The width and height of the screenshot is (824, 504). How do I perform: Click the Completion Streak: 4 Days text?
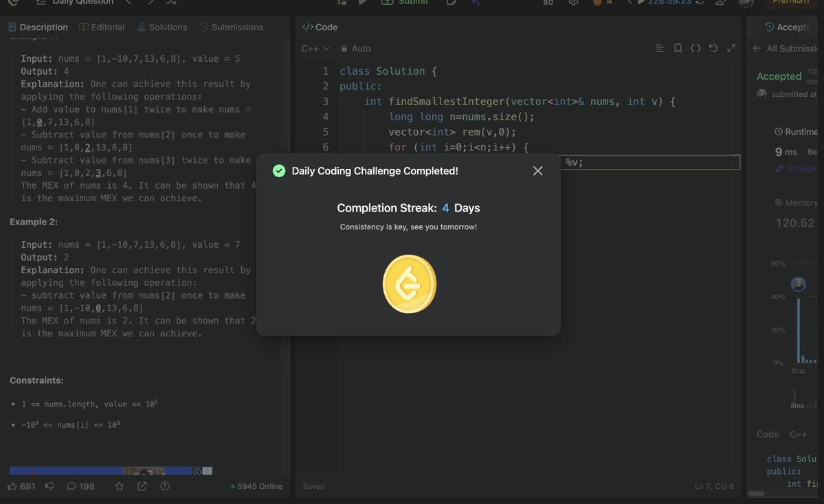[x=408, y=208]
